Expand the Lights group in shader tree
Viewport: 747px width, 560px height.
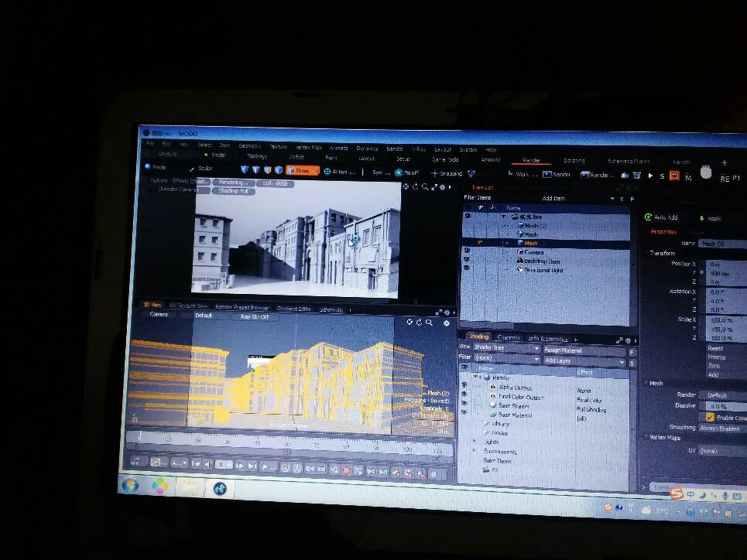[x=474, y=442]
